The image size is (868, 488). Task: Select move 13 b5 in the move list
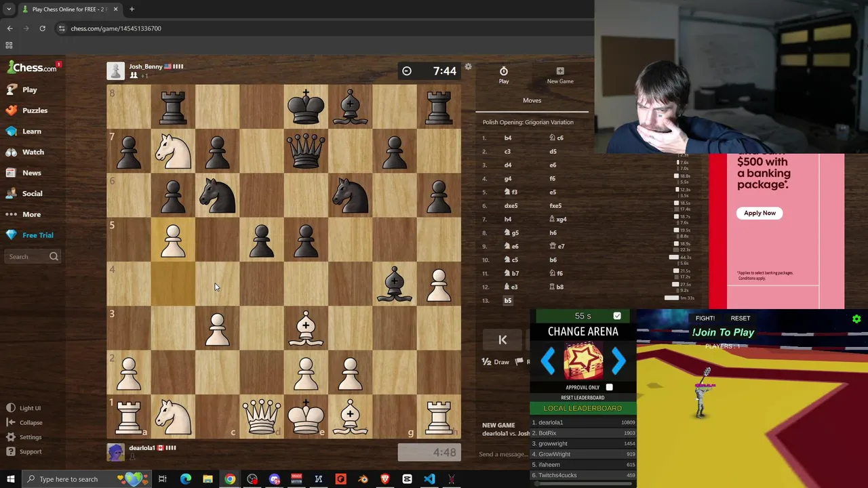[508, 300]
